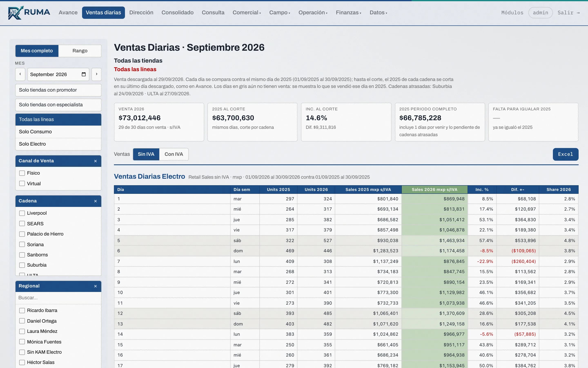
Task: Open the Módulos link
Action: [512, 13]
